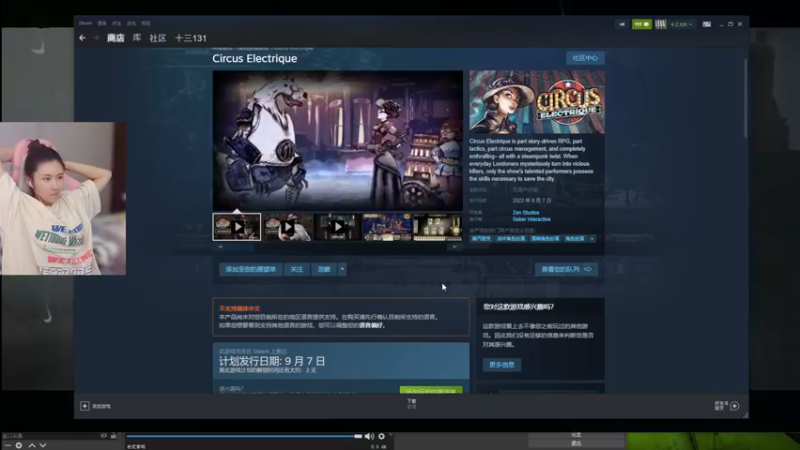800x450 pixels.
Task: Play the third video thumbnail
Action: point(337,227)
